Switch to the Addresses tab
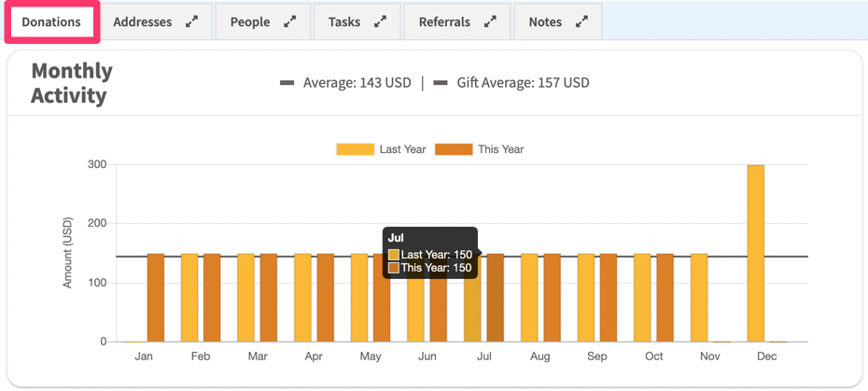 click(142, 22)
